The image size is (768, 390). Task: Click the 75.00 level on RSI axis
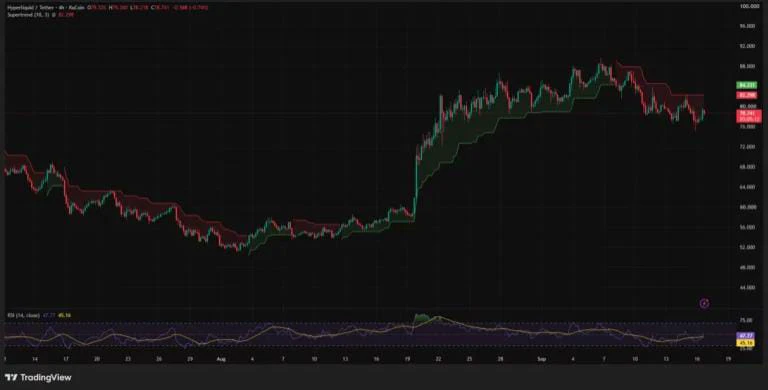[747, 320]
